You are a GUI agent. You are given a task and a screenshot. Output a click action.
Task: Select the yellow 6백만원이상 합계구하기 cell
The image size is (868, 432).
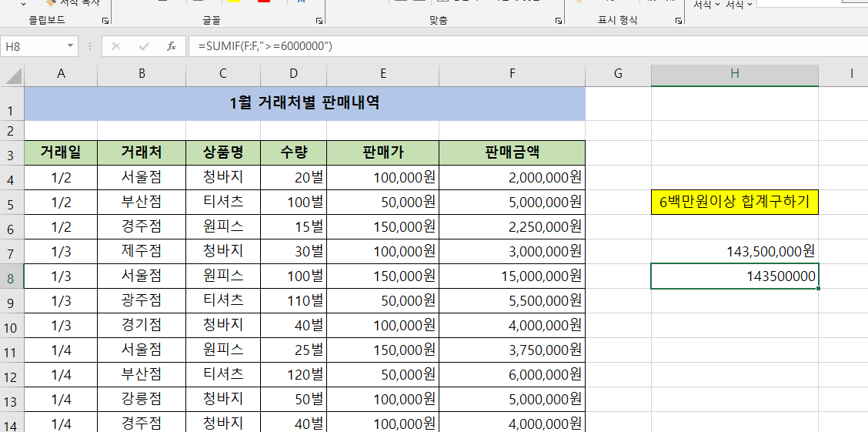(735, 203)
